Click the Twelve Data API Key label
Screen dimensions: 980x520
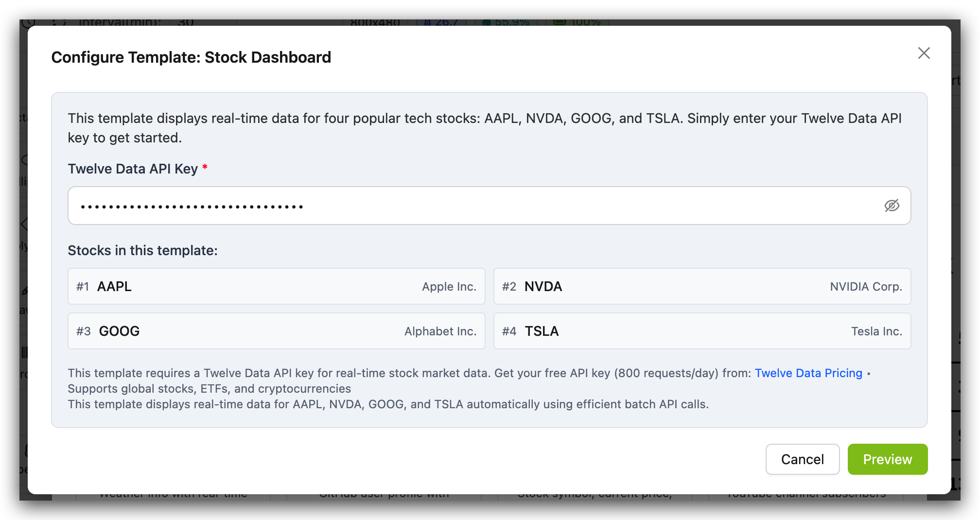[x=133, y=169]
